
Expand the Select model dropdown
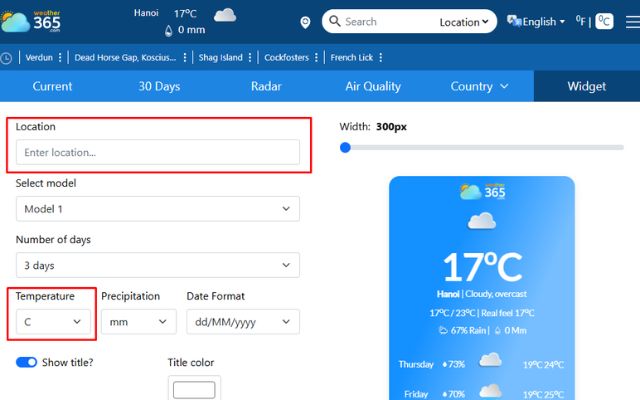158,209
